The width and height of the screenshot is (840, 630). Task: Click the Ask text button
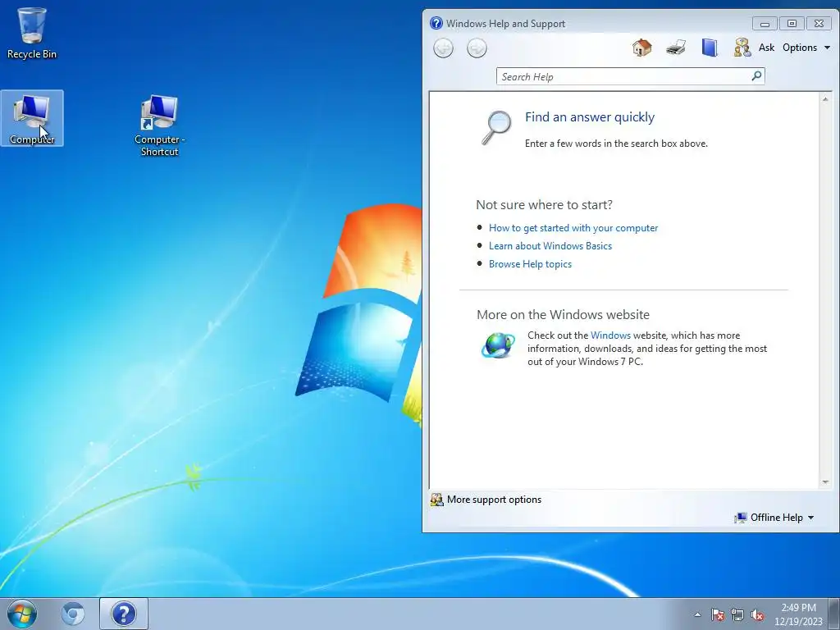click(766, 48)
